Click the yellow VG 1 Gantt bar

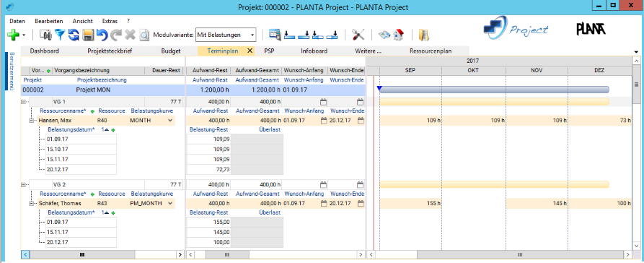(x=494, y=102)
